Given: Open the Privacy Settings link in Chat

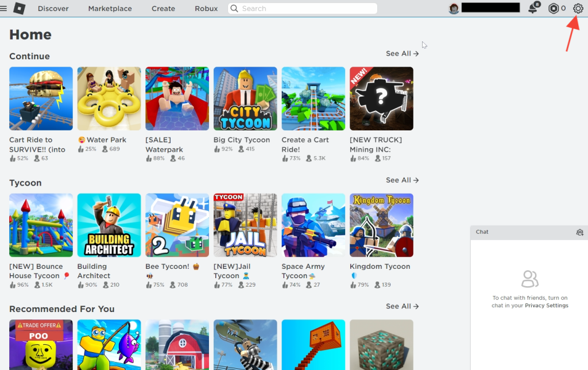Looking at the screenshot, I should [547, 306].
